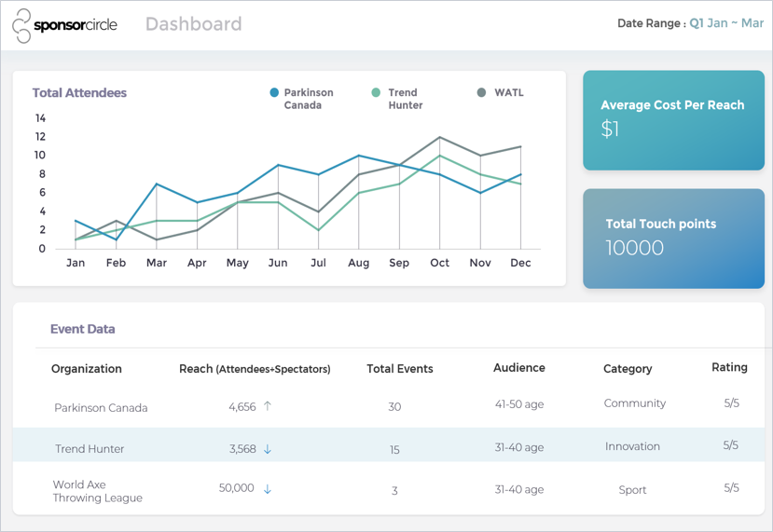Sort by the Total Events column header
The width and height of the screenshot is (773, 532).
point(400,368)
